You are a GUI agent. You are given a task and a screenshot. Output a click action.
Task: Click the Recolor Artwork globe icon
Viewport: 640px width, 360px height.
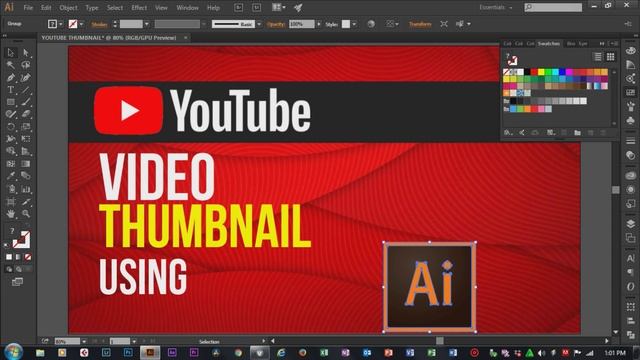(x=371, y=24)
